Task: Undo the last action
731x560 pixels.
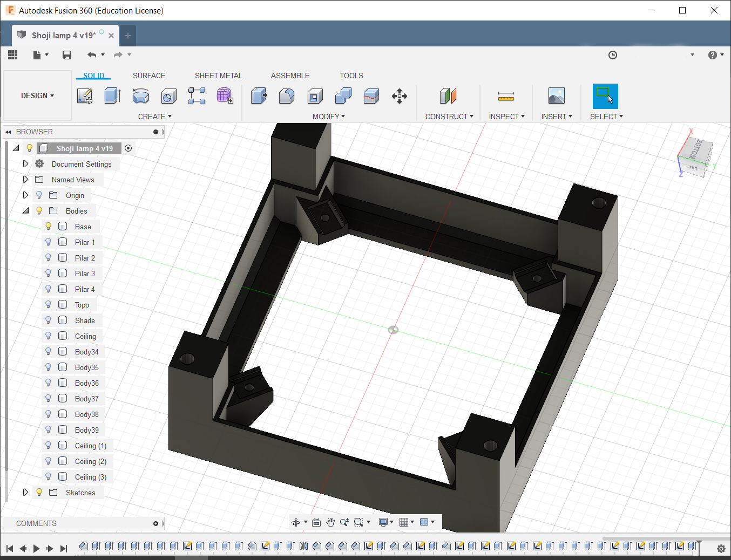Action: 92,54
